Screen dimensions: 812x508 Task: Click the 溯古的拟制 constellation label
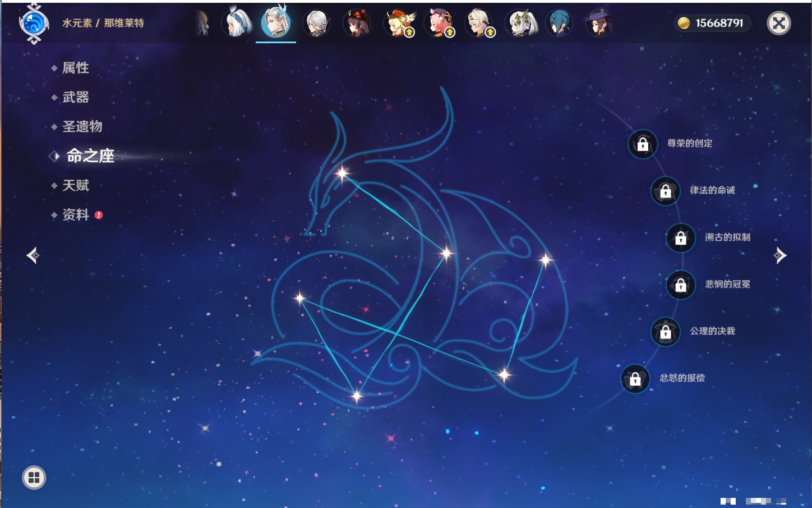click(x=727, y=237)
